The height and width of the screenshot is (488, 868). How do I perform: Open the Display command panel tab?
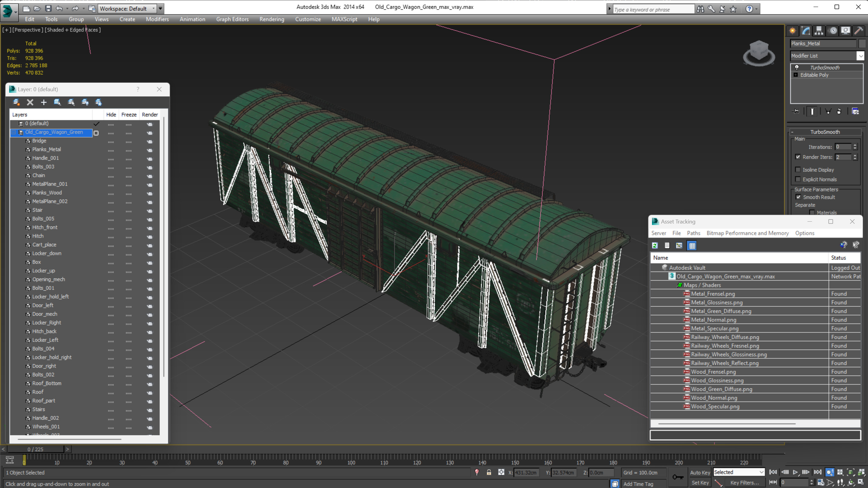pos(845,31)
